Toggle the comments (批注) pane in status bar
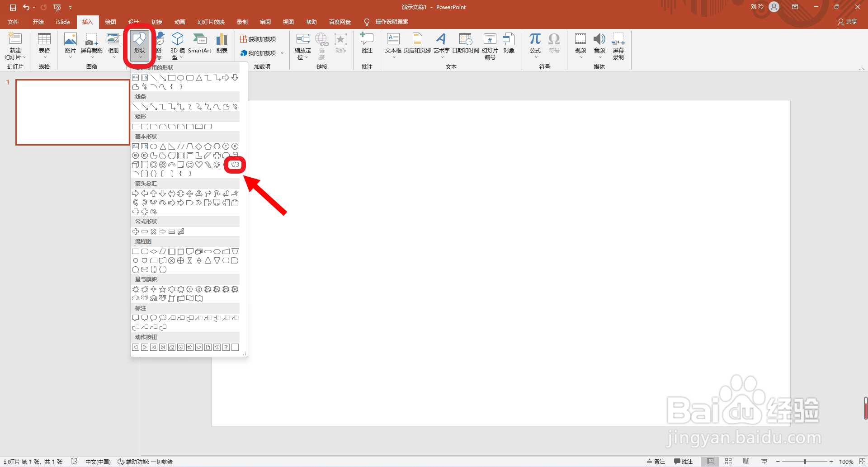This screenshot has width=868, height=467. click(683, 462)
